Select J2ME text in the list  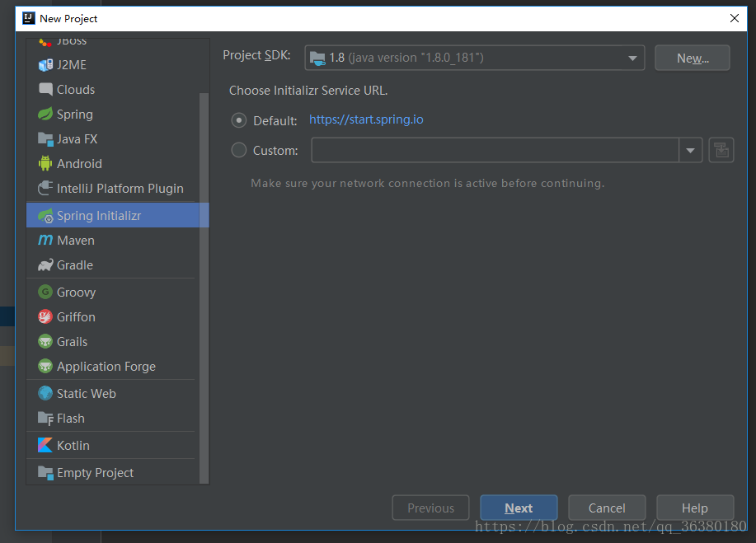[x=72, y=64]
